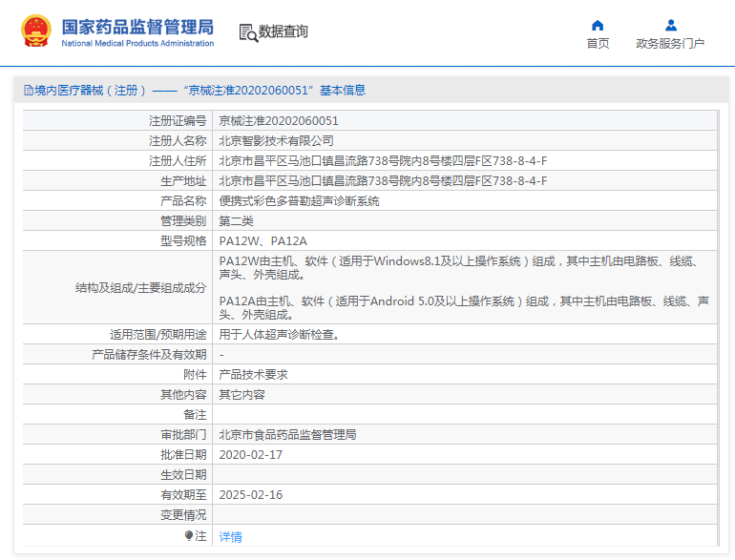Click 产品技术要求 attachment value
Viewport: 735px width, 560px height.
coord(253,375)
